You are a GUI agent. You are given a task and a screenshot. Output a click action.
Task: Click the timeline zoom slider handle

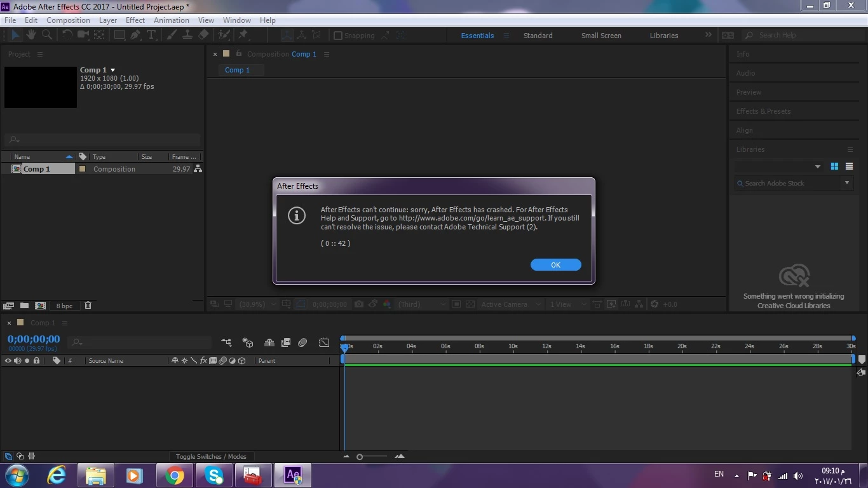coord(360,457)
